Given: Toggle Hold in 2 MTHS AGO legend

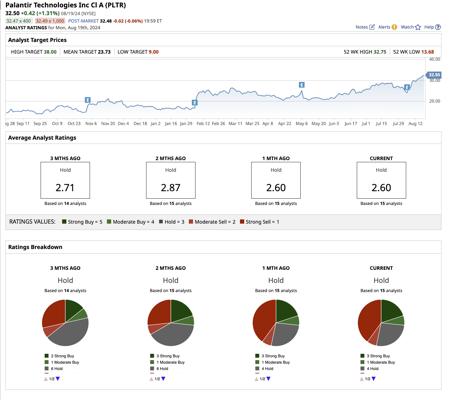Looking at the screenshot, I should point(159,369).
